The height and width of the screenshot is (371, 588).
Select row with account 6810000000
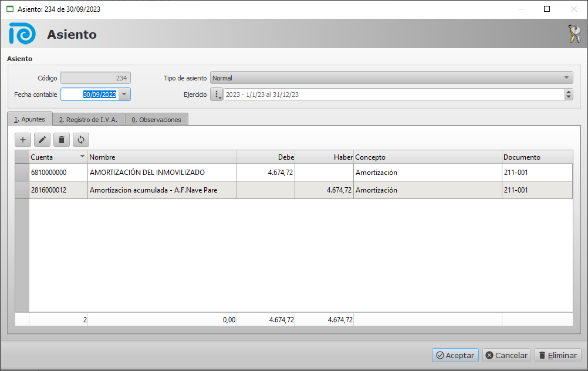point(58,173)
